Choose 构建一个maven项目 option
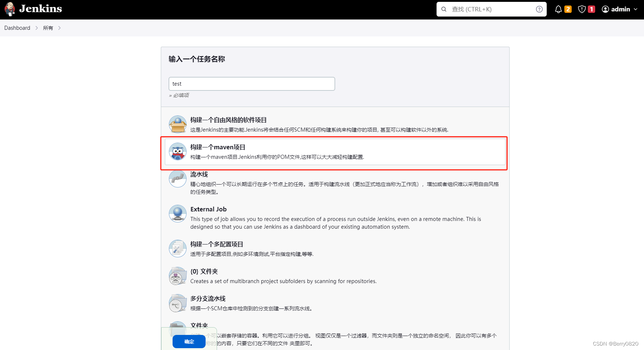The width and height of the screenshot is (644, 350). [x=218, y=147]
